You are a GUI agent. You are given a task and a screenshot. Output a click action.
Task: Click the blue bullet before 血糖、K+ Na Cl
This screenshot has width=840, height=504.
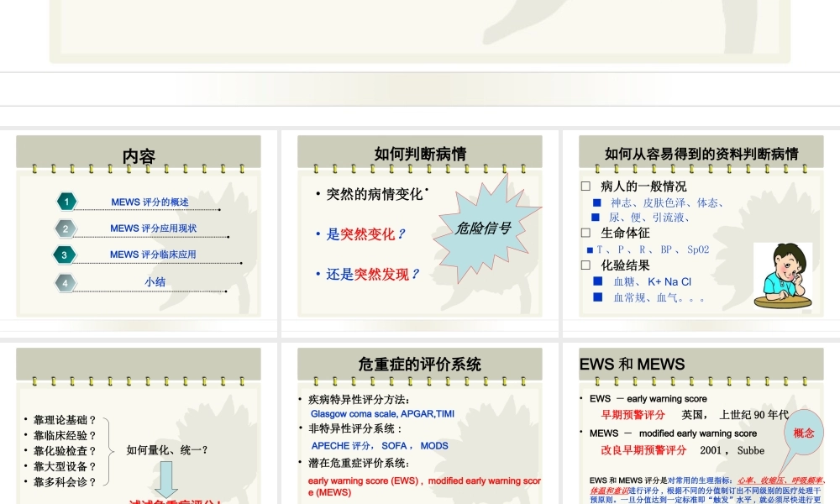[x=598, y=281]
